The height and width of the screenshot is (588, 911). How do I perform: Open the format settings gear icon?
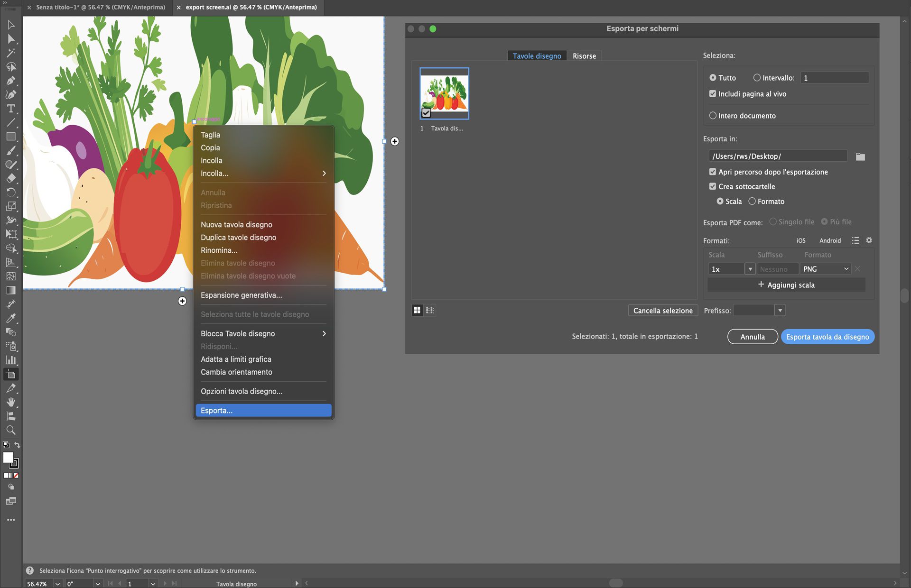(869, 240)
